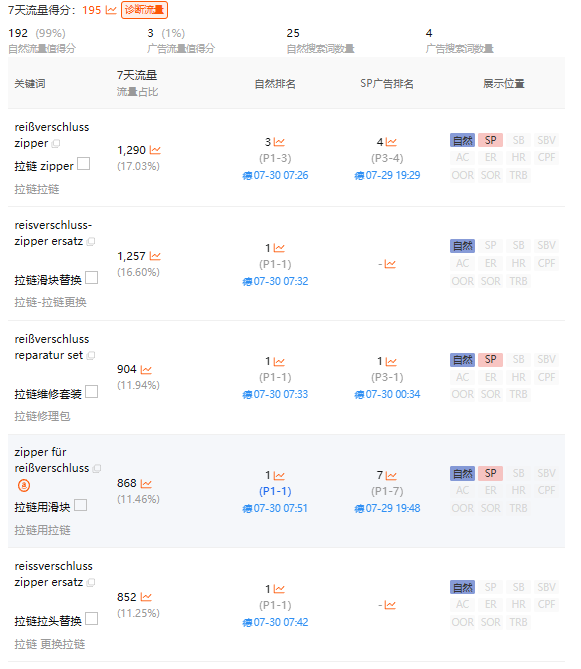Image resolution: width=581 pixels, height=669 pixels.
Task: Click the 诊断流量 button
Action: (x=144, y=10)
